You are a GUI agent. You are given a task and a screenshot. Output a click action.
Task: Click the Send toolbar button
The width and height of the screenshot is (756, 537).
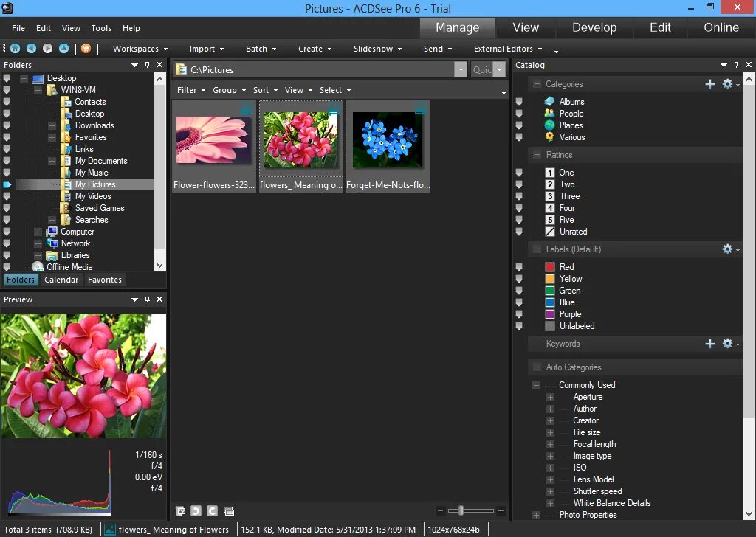coord(438,49)
